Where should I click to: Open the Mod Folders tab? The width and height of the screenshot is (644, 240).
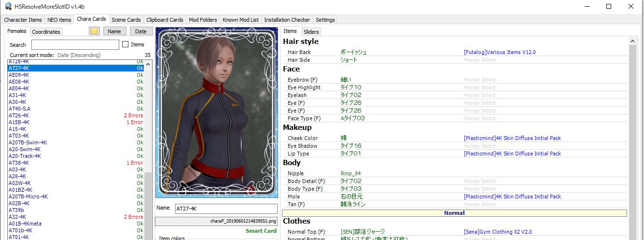[203, 20]
